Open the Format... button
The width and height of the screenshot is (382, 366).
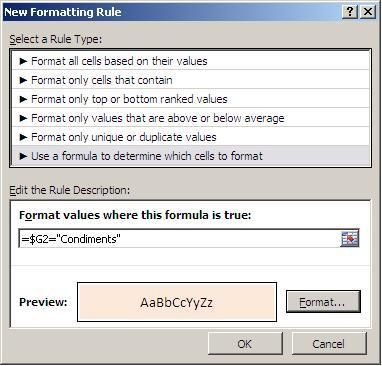point(323,302)
